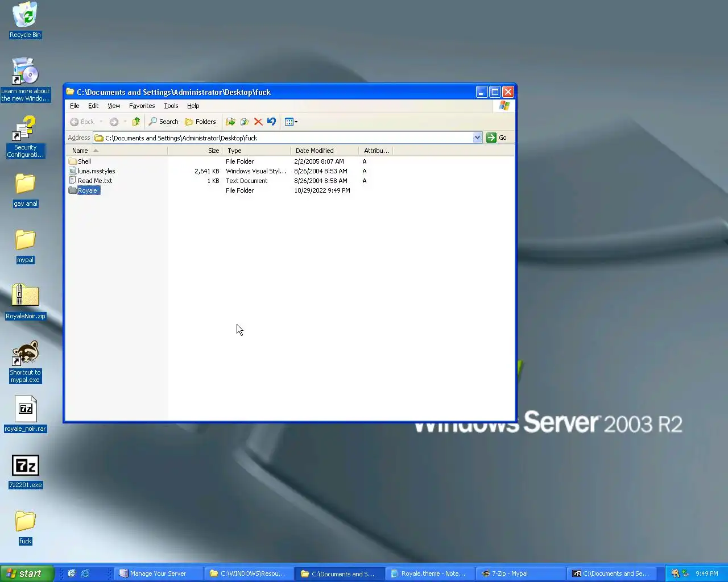This screenshot has height=582, width=728.
Task: Click the '10/29/2022 9:49 PM' date cell
Action: [x=322, y=190]
